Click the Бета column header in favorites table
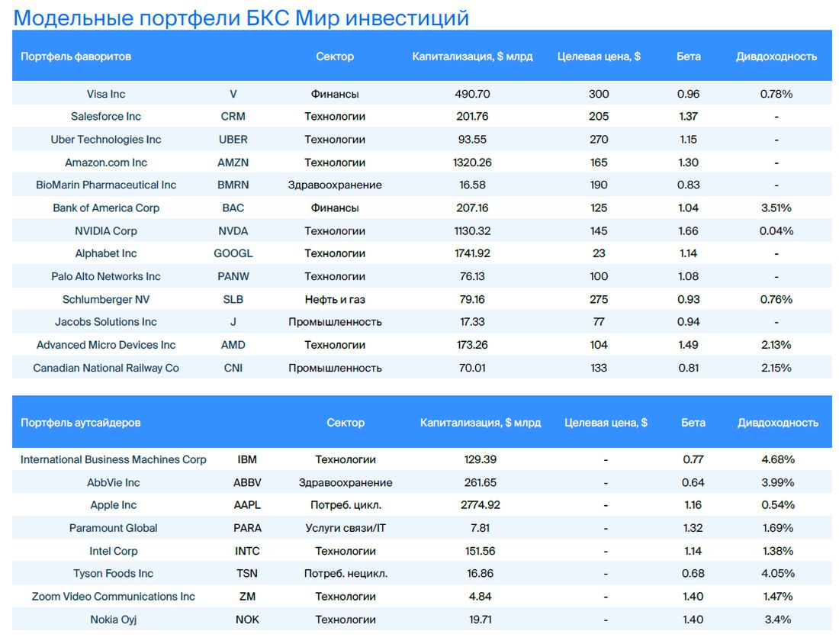This screenshot has height=644, width=839. tap(688, 56)
